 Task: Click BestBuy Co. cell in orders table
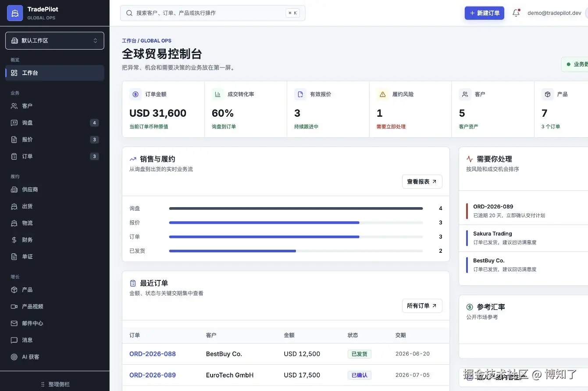pos(224,354)
